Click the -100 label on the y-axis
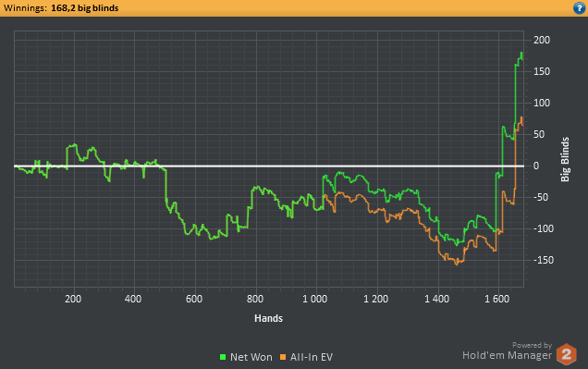 click(544, 228)
